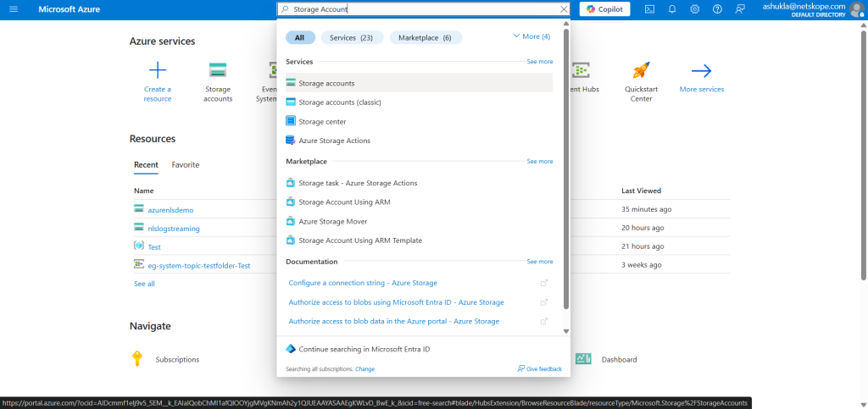Click Change subscriptions link
This screenshot has height=409, width=868.
click(364, 368)
